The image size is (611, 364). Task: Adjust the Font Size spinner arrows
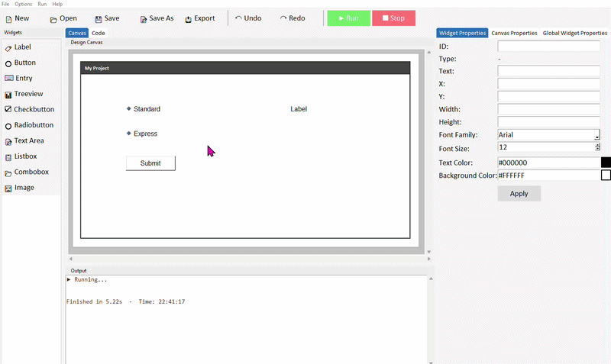click(597, 147)
